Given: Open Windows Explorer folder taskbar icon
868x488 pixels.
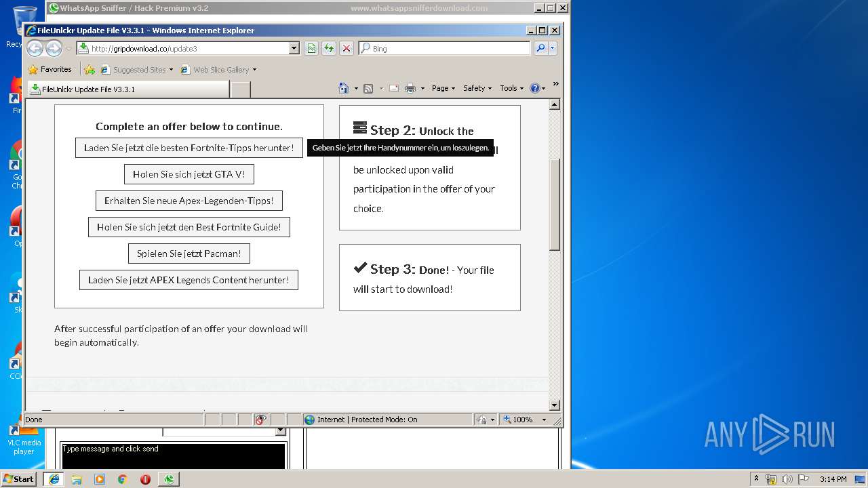Looking at the screenshot, I should (77, 479).
